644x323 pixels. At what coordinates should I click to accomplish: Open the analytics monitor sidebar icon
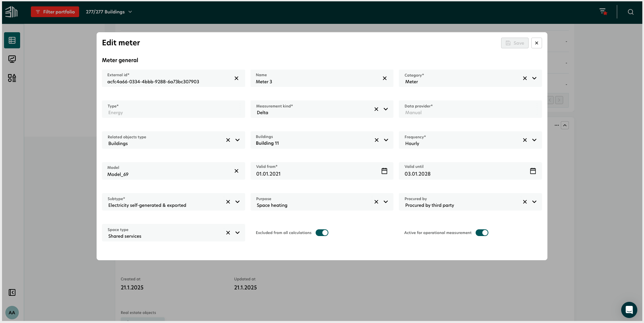click(x=12, y=59)
